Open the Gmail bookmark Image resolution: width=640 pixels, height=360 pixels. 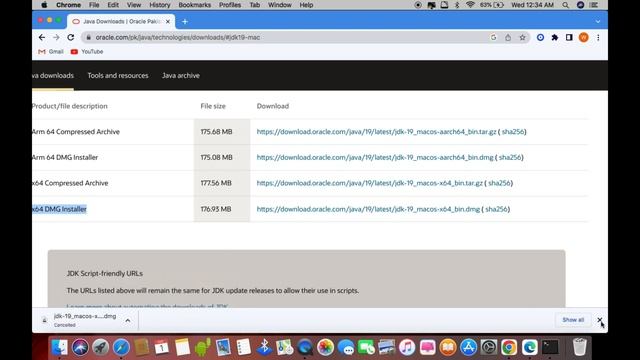coord(51,51)
